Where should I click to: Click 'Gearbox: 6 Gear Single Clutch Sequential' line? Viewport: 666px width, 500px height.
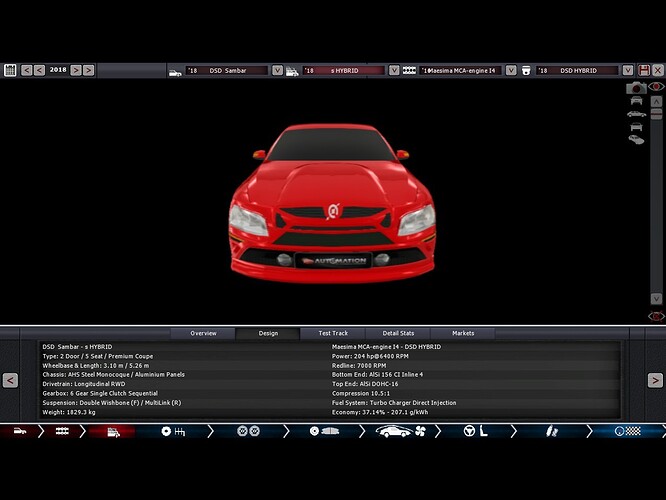tap(100, 393)
